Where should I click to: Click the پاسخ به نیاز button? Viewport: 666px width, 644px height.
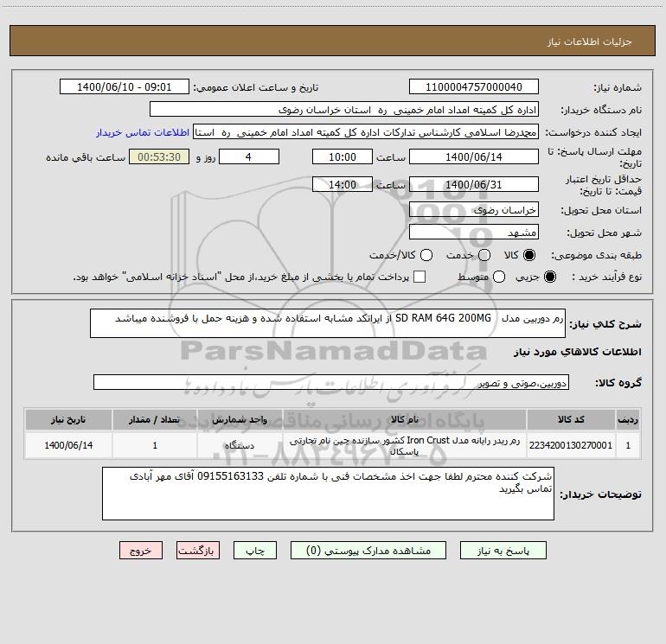coord(503,551)
